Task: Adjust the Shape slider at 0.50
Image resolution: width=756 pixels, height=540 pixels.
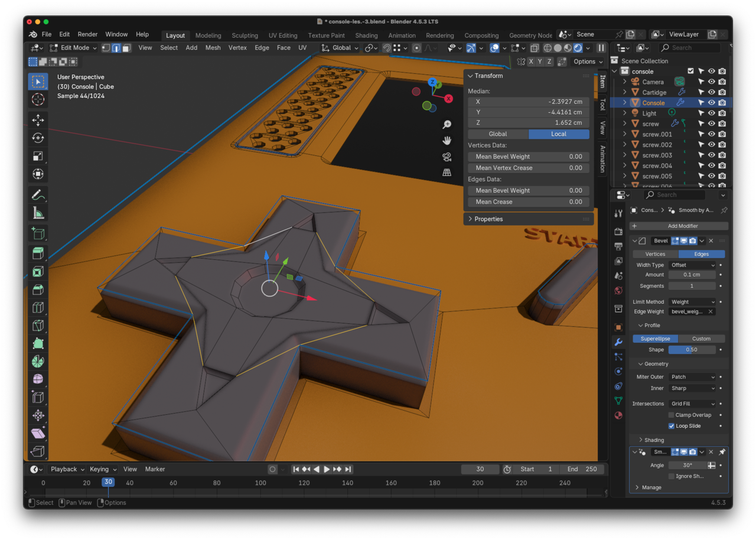Action: [x=692, y=350]
